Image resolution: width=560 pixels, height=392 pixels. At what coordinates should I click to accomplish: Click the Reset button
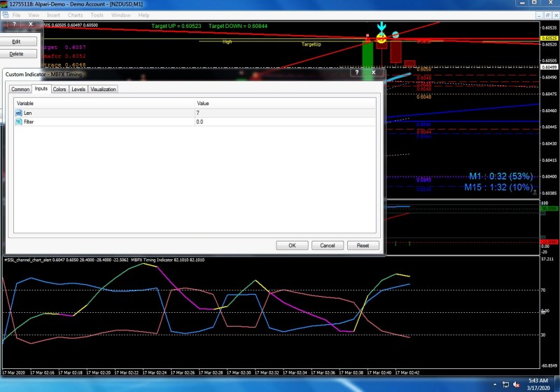coord(363,246)
